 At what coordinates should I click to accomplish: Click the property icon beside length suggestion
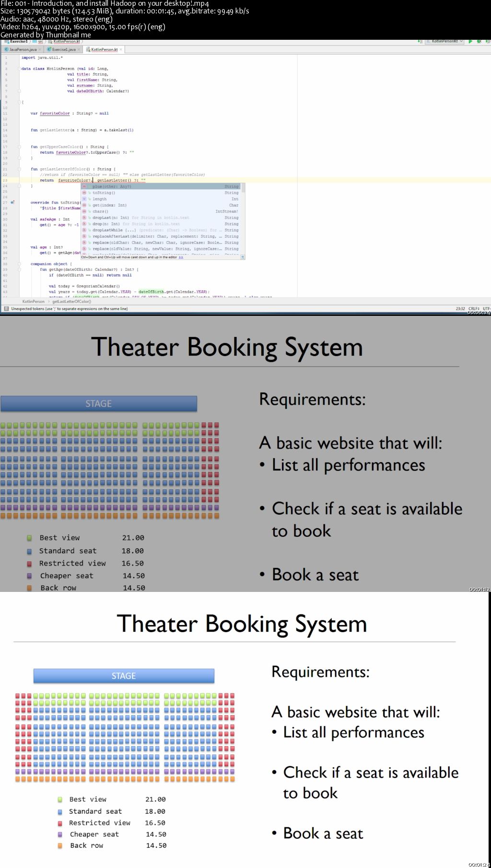pyautogui.click(x=84, y=199)
